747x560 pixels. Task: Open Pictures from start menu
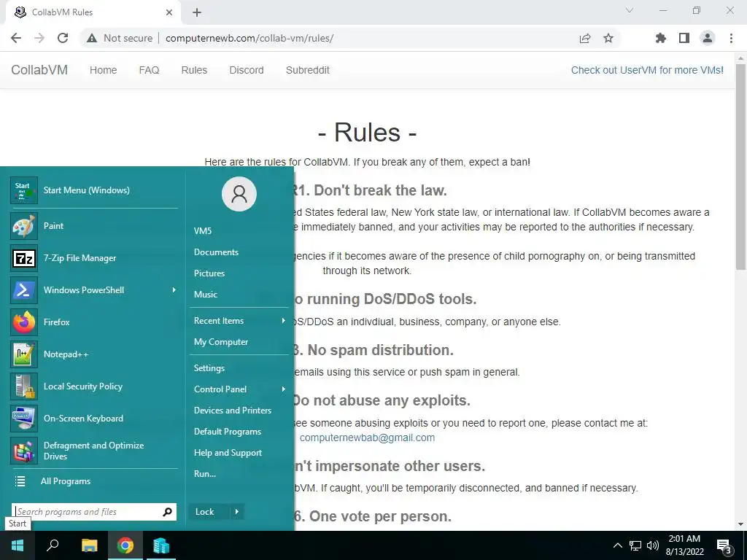(209, 273)
